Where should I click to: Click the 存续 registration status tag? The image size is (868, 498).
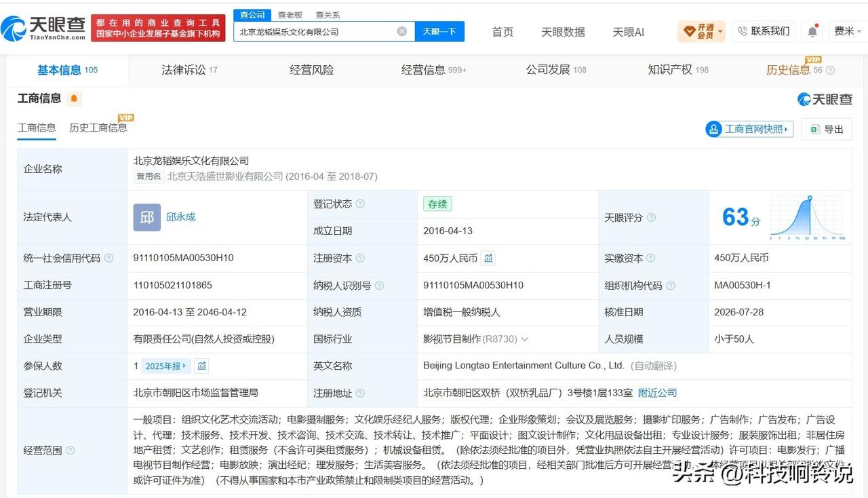click(437, 204)
